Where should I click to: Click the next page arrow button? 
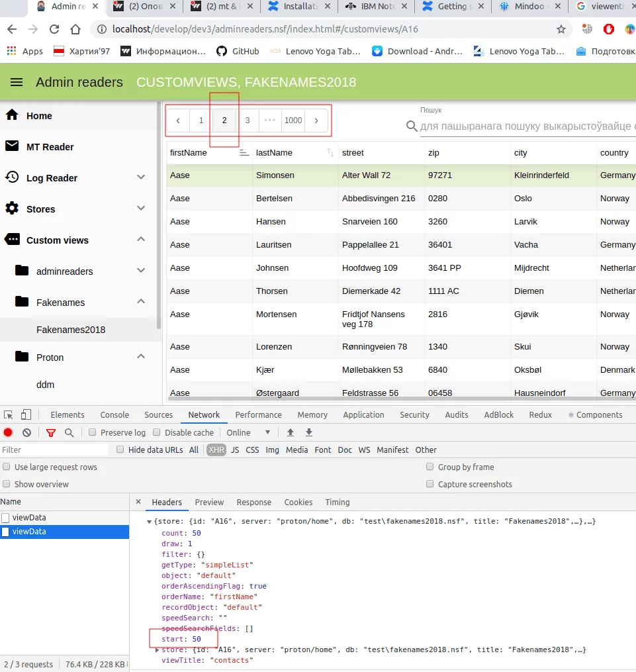click(316, 120)
